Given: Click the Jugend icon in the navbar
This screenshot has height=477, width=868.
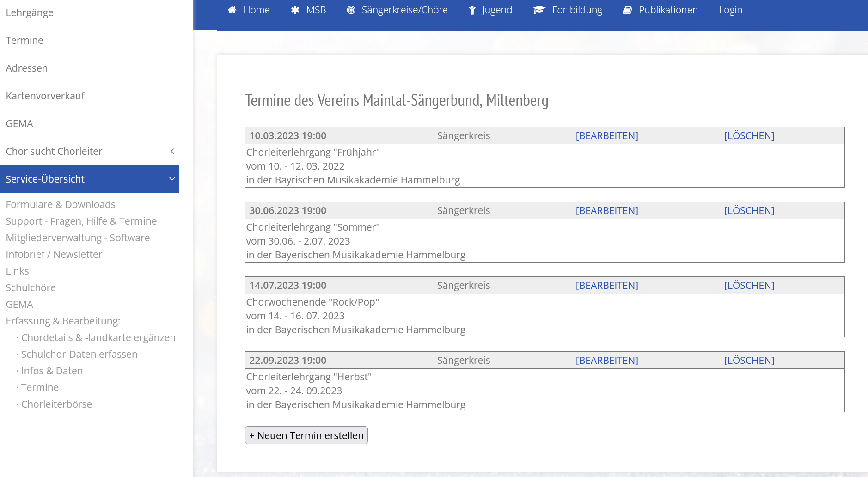Looking at the screenshot, I should [x=472, y=10].
